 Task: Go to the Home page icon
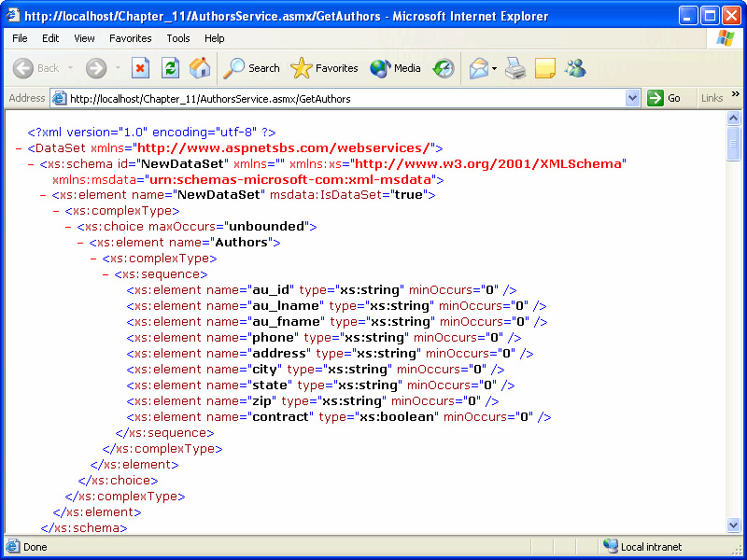click(x=200, y=68)
